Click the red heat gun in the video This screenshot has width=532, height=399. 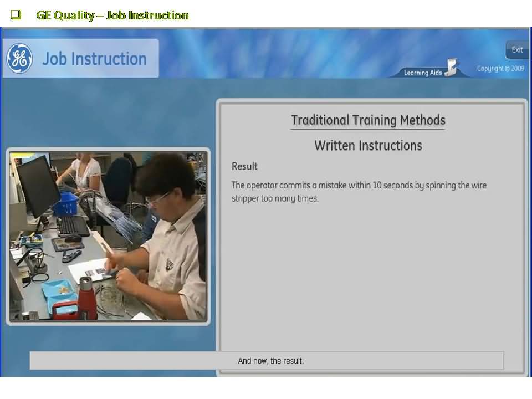tap(86, 298)
